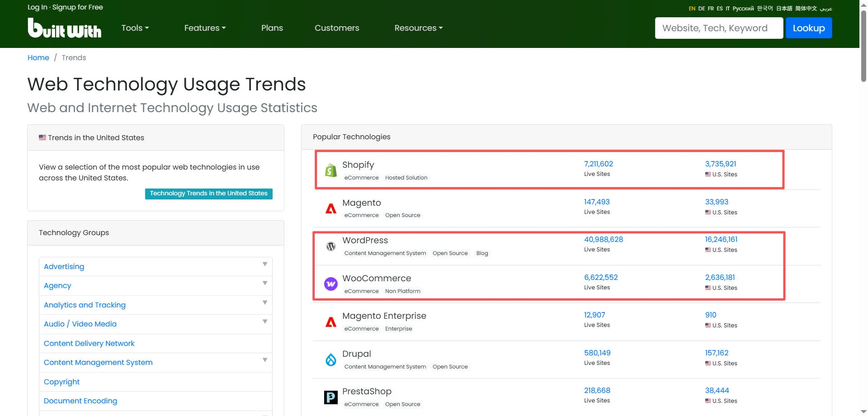
Task: Click the BuiltWith logo
Action: [64, 28]
